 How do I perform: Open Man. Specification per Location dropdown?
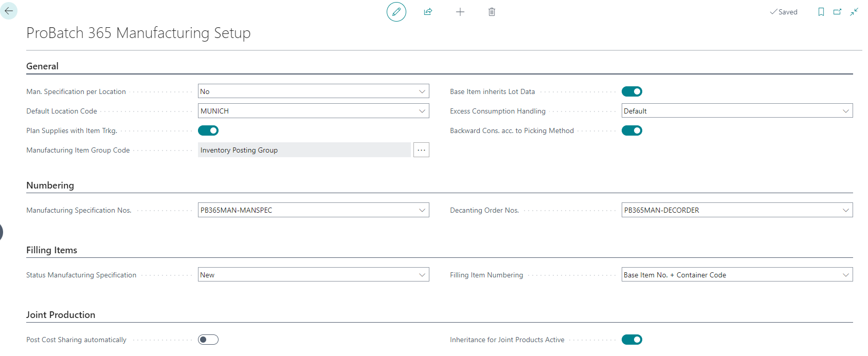(422, 91)
